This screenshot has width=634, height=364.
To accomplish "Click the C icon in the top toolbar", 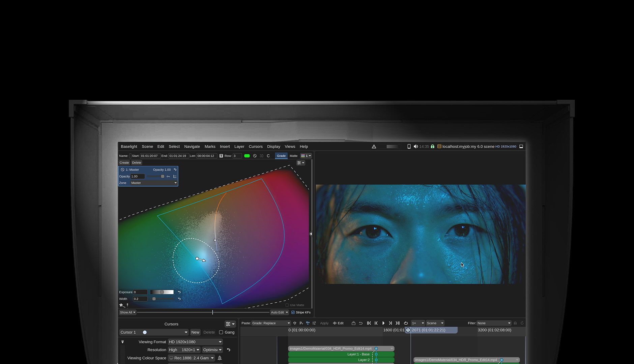I will click(268, 156).
